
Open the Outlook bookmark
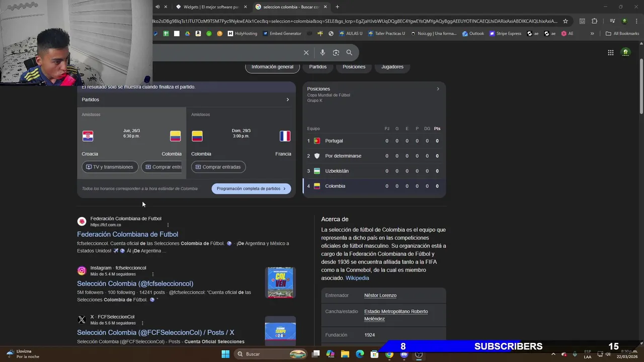(473, 34)
